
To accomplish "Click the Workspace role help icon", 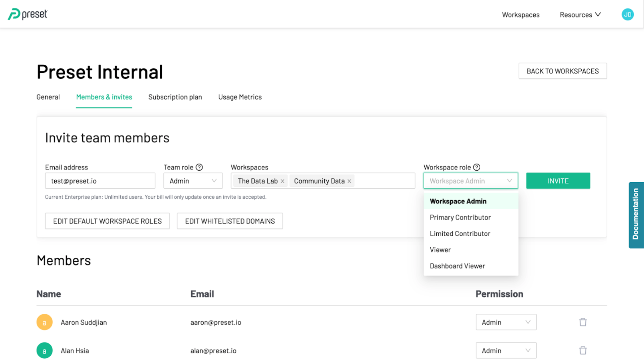I will coord(477,167).
